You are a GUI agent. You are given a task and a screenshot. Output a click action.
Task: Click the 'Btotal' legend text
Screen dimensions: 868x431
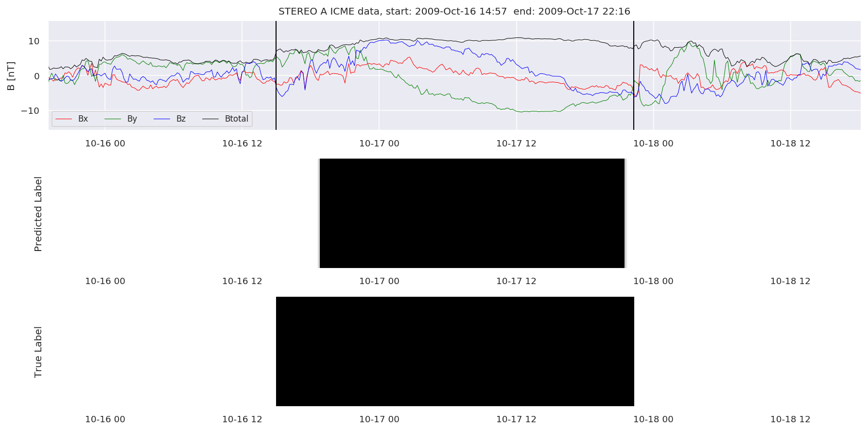coord(237,119)
